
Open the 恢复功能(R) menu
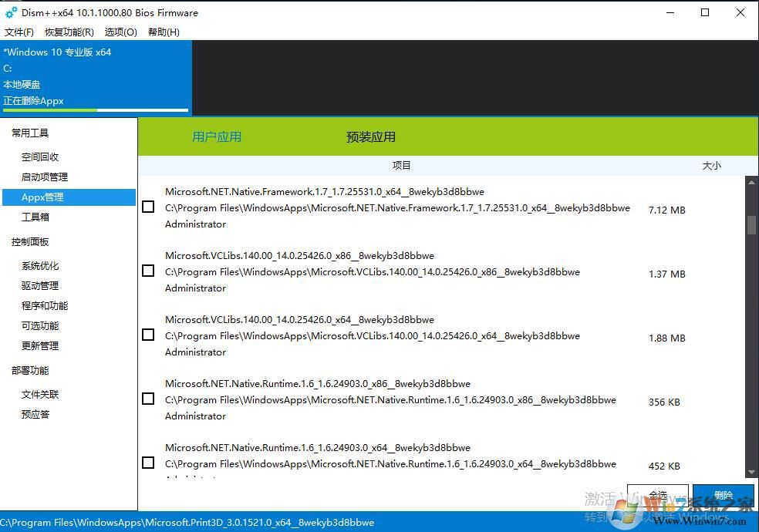coord(69,32)
